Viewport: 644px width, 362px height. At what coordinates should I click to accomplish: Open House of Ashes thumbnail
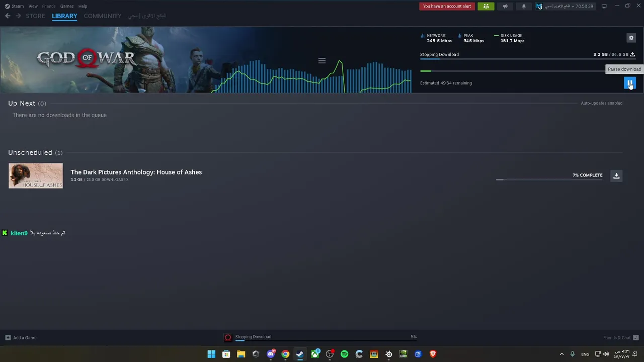36,175
